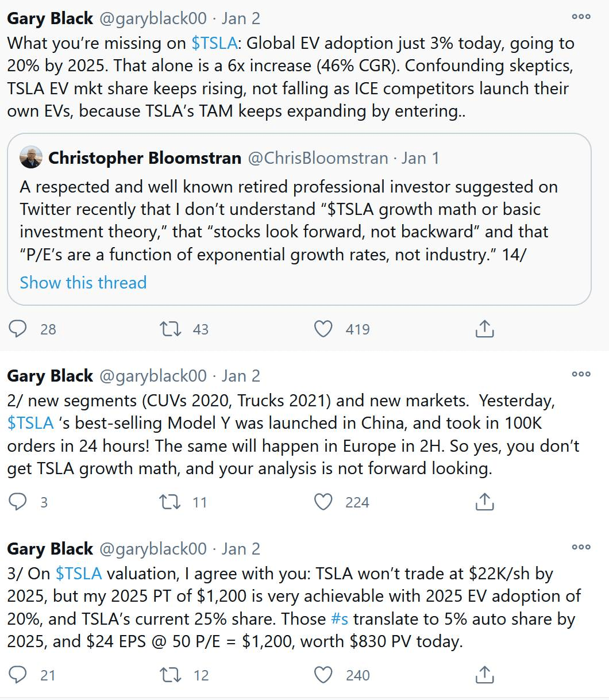Screen dimensions: 609x700
Task: Click Christopher Bloomstran's profile avatar
Action: 31,157
